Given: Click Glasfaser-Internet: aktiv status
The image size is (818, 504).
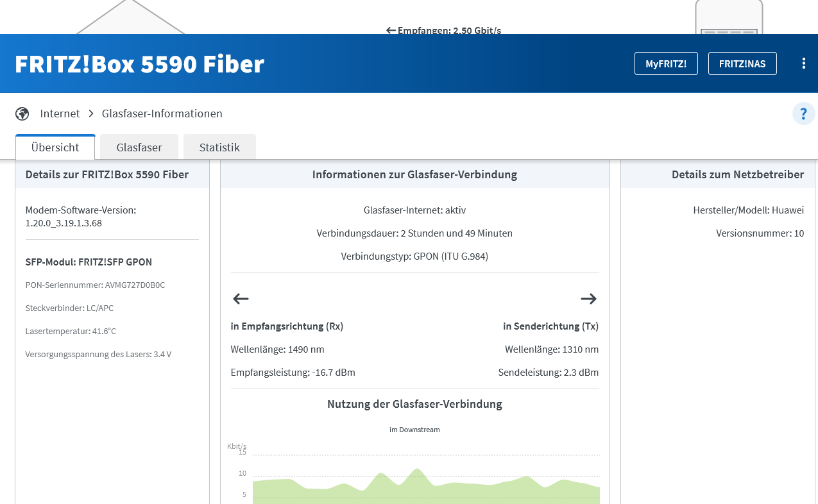Looking at the screenshot, I should click(x=414, y=210).
